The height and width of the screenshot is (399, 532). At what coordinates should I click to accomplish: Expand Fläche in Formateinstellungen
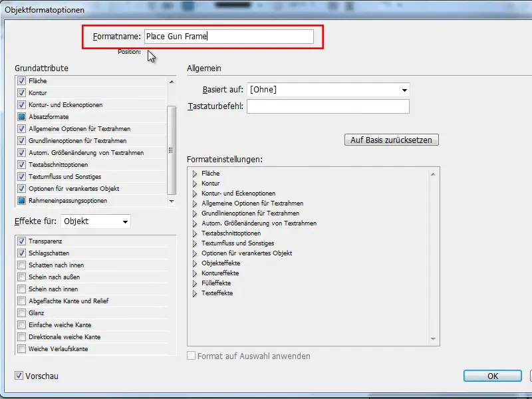pos(195,174)
